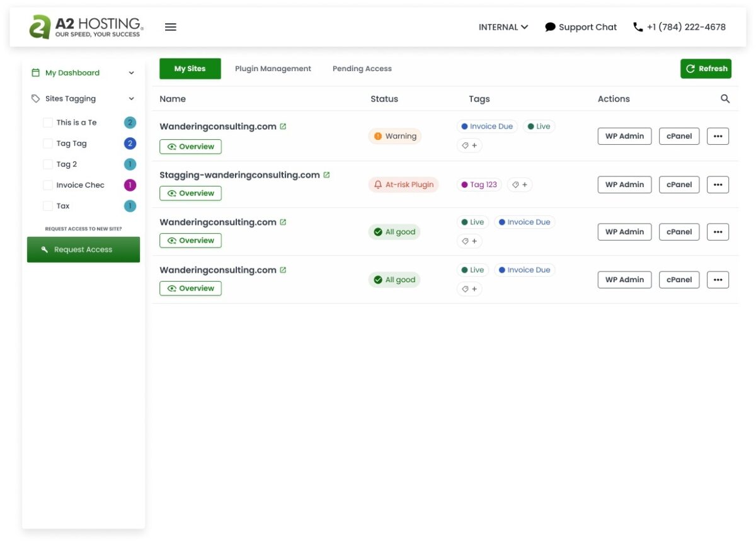This screenshot has width=756, height=543.
Task: Click the ellipsis actions icon for Stagging-wanderingconsulting.com
Action: (x=718, y=184)
